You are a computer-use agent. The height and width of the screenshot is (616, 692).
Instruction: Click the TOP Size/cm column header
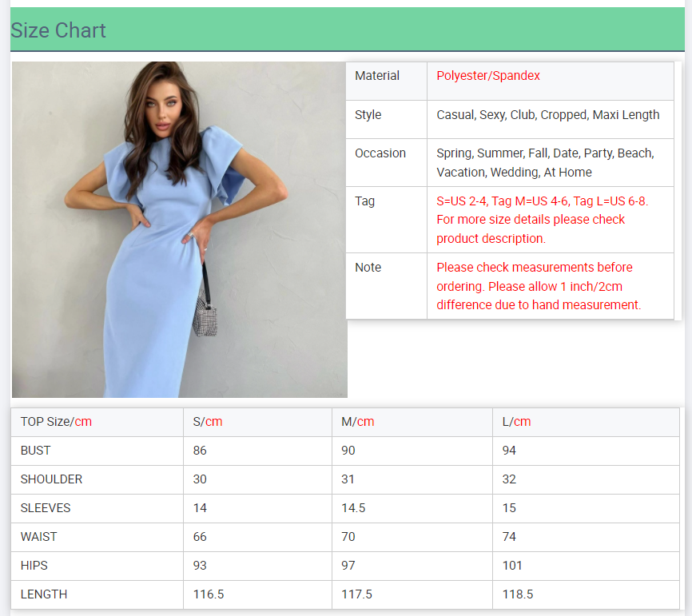tap(56, 422)
